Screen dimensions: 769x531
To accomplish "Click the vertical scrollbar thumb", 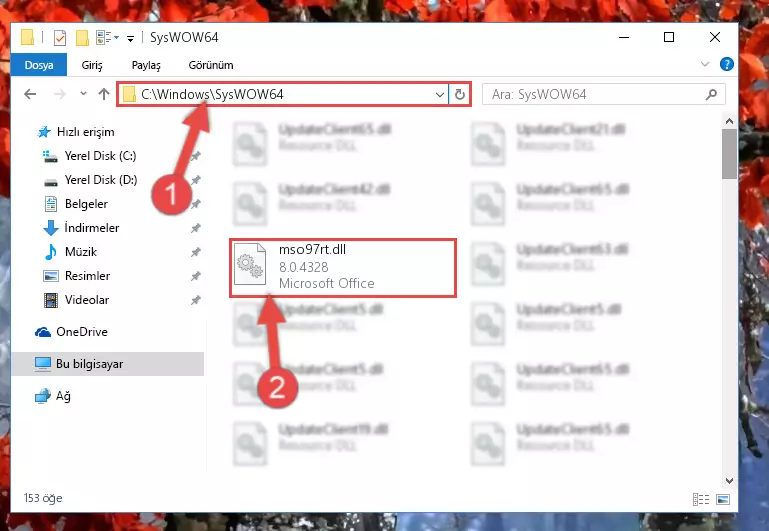I will (729, 154).
